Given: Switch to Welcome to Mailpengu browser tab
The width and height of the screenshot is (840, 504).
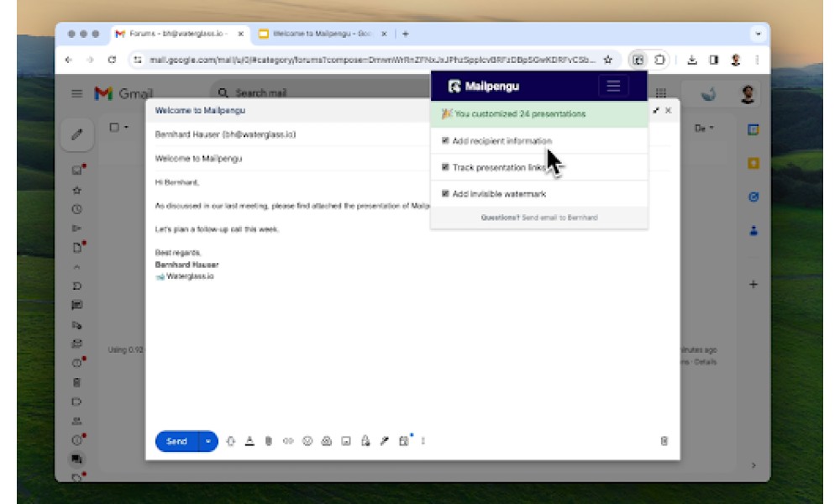Looking at the screenshot, I should [322, 34].
